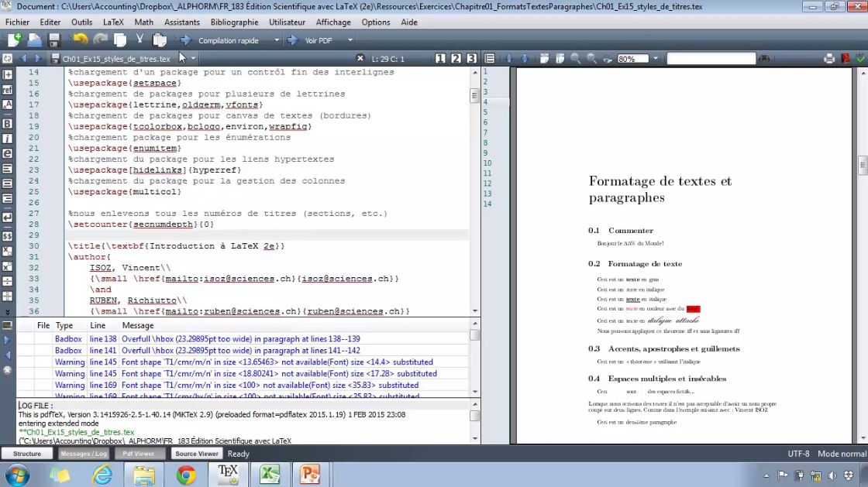Jump to bookmark 1

click(440, 58)
